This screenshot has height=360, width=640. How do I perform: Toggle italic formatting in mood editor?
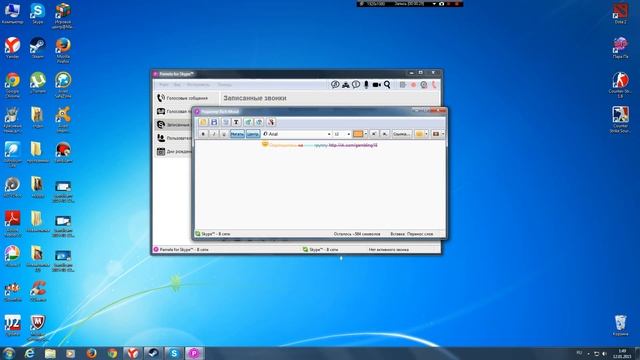[x=213, y=134]
